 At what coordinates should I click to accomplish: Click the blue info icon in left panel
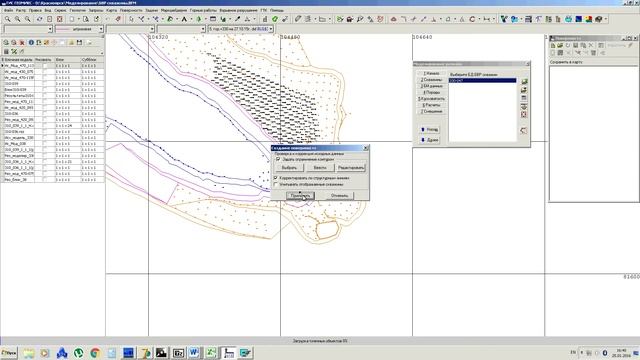click(31, 42)
